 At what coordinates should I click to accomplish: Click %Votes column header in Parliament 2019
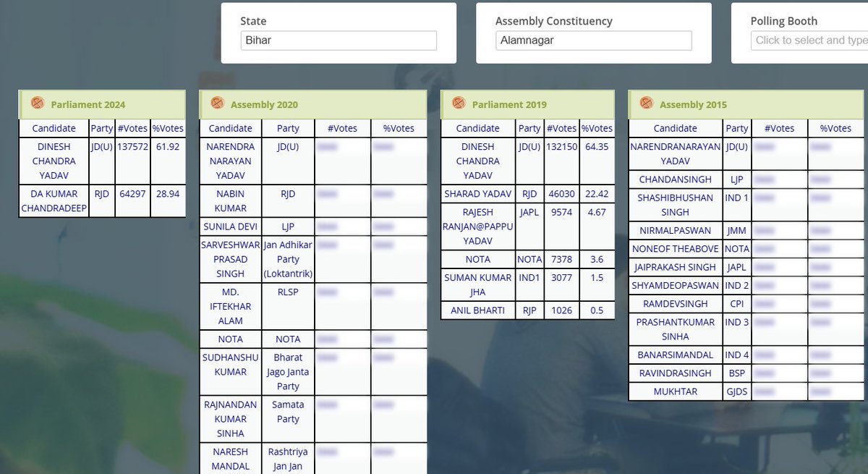[x=597, y=128]
